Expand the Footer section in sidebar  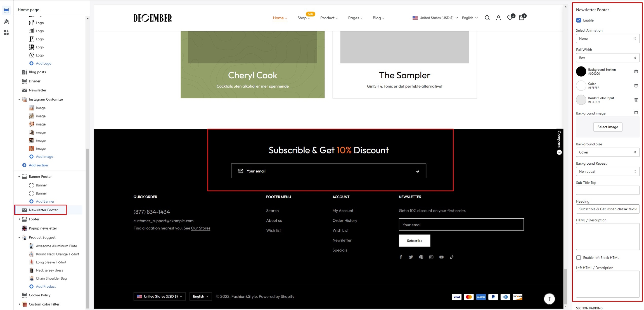pos(19,219)
